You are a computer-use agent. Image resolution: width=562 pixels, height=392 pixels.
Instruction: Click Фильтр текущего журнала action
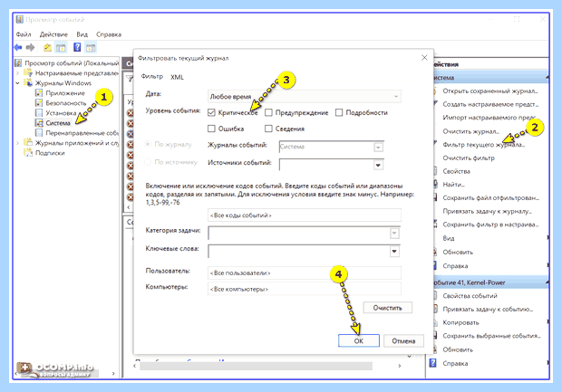coord(484,145)
